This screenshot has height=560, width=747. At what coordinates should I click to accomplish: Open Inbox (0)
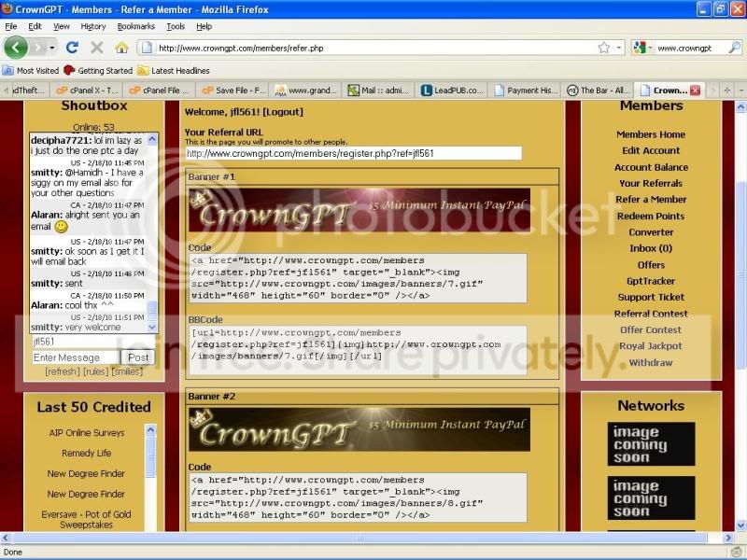pos(651,248)
